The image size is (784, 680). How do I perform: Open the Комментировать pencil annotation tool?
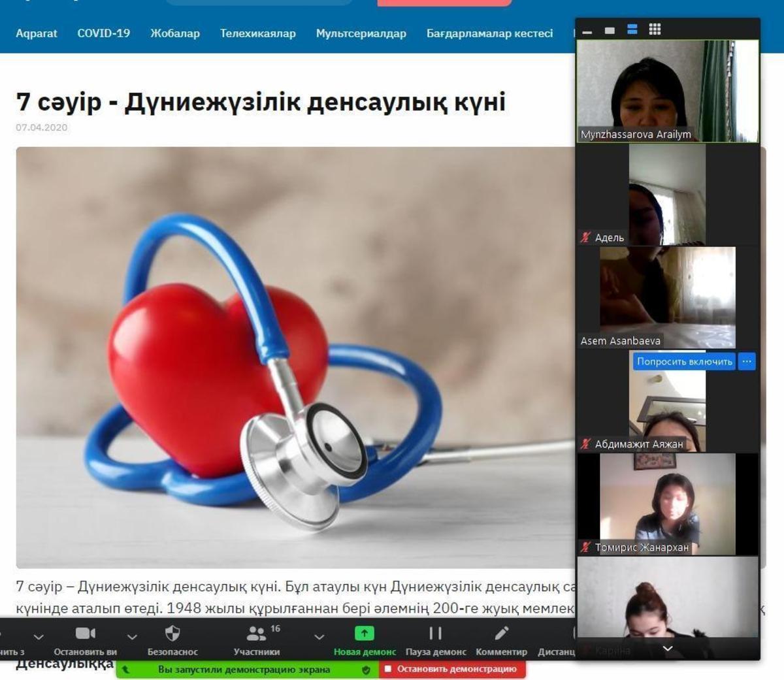pos(501,634)
